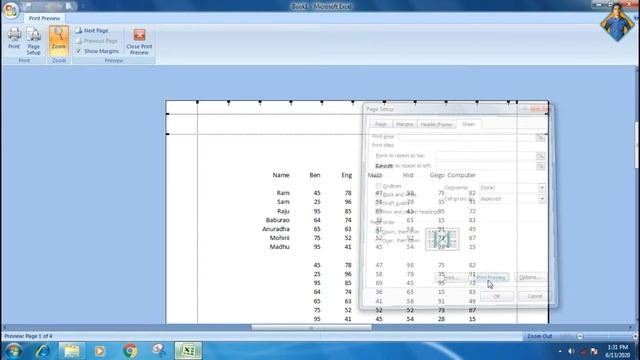Enable Row and column headings checkbox

pyautogui.click(x=378, y=212)
